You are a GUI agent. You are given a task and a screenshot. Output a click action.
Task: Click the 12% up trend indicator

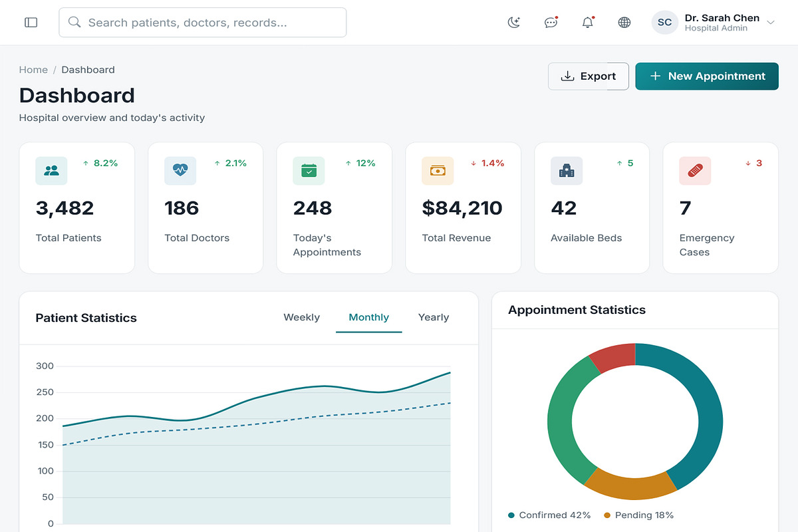360,163
